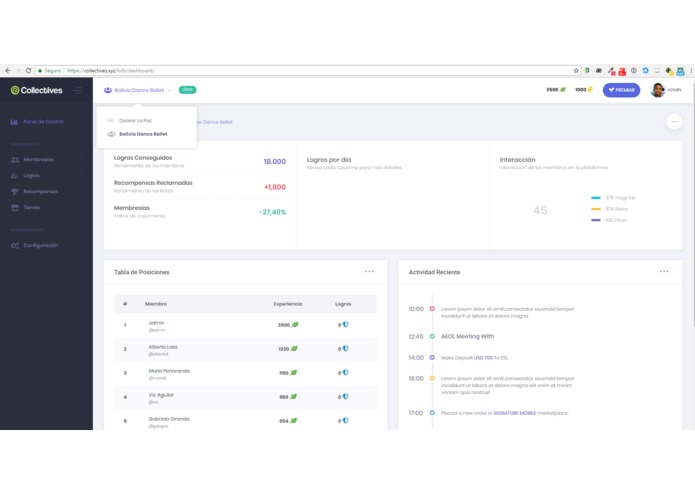Select Docker La Paz from dropdown list
Screen dimensions: 695x494
(x=135, y=121)
